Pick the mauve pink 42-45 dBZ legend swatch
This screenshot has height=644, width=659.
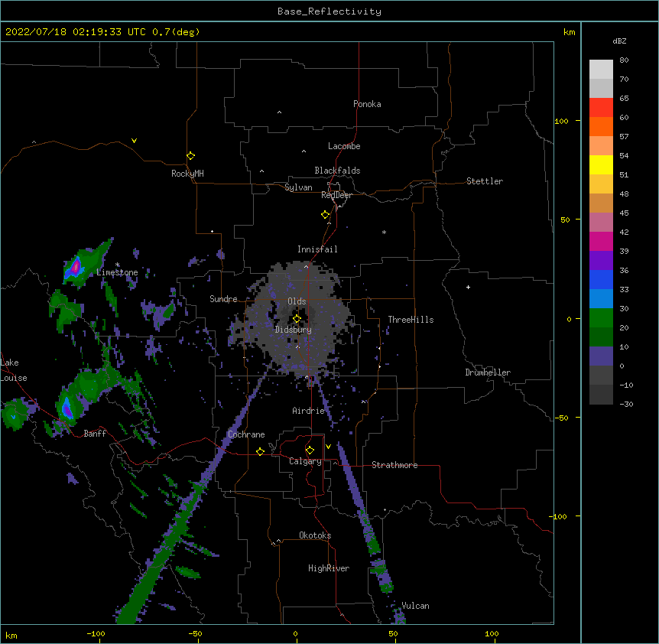point(601,223)
